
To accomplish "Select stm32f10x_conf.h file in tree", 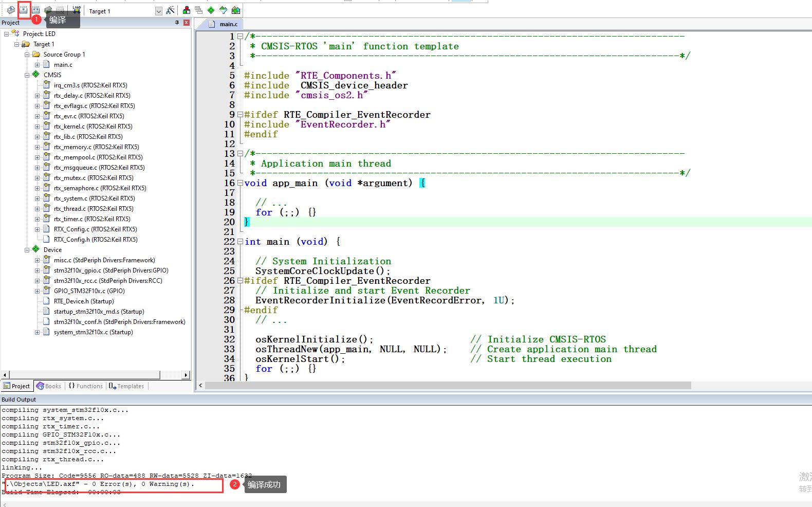I will pyautogui.click(x=119, y=322).
